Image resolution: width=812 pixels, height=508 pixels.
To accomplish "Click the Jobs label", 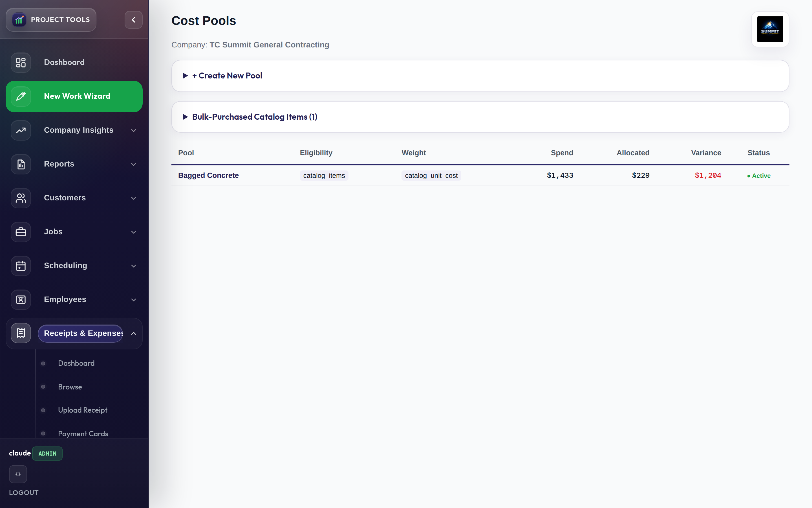I will (x=53, y=232).
